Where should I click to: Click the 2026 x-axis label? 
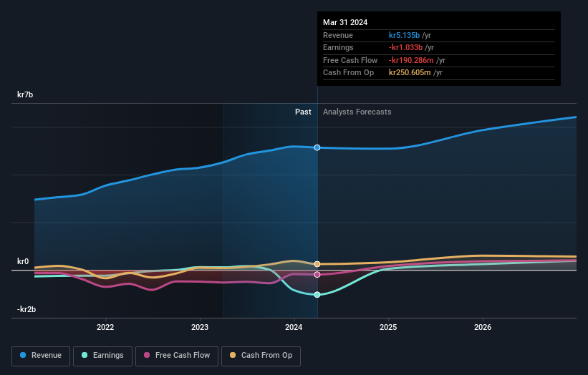coord(483,327)
